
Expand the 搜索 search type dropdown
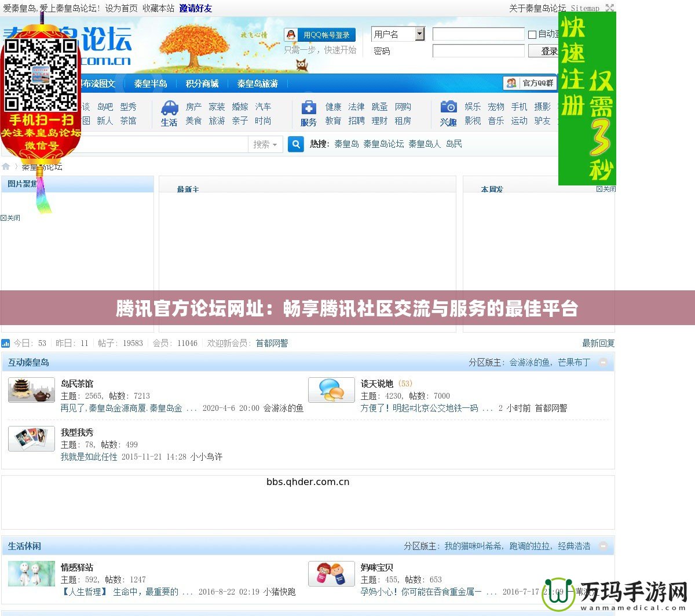[x=265, y=144]
